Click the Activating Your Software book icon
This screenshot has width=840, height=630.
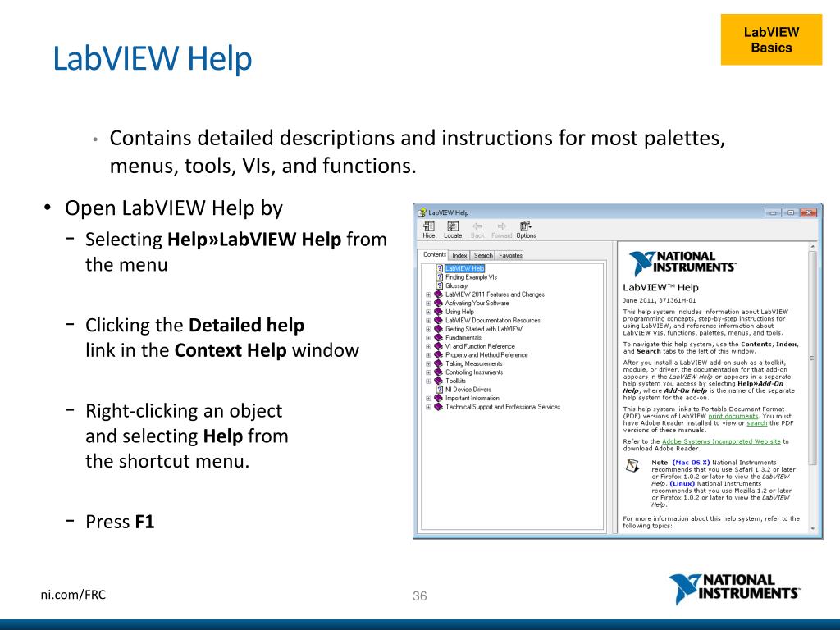pyautogui.click(x=438, y=303)
